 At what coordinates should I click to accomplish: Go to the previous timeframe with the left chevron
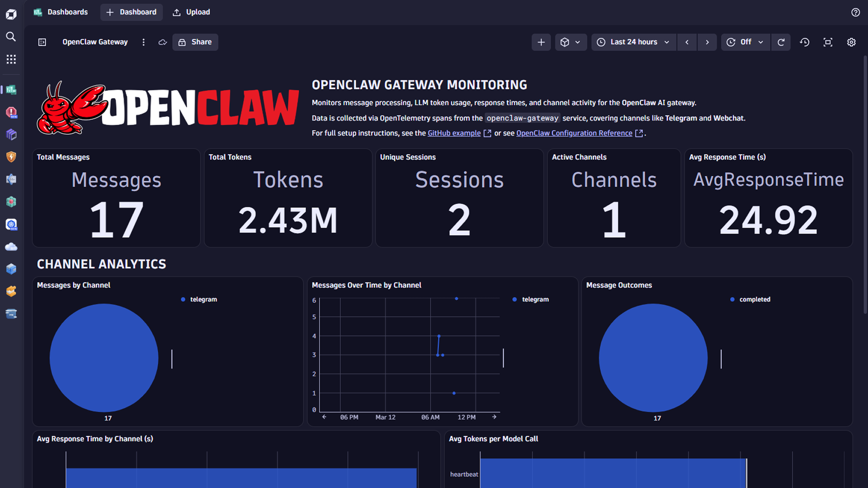point(687,42)
